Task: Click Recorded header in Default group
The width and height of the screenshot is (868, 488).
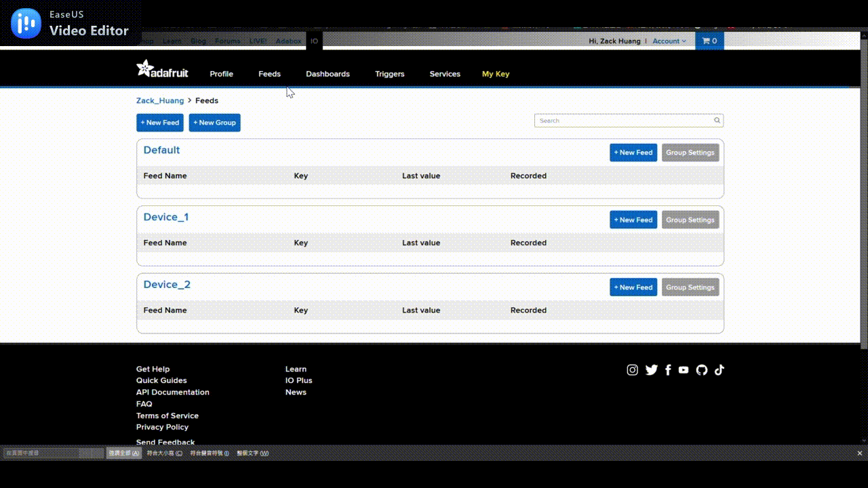Action: [528, 176]
